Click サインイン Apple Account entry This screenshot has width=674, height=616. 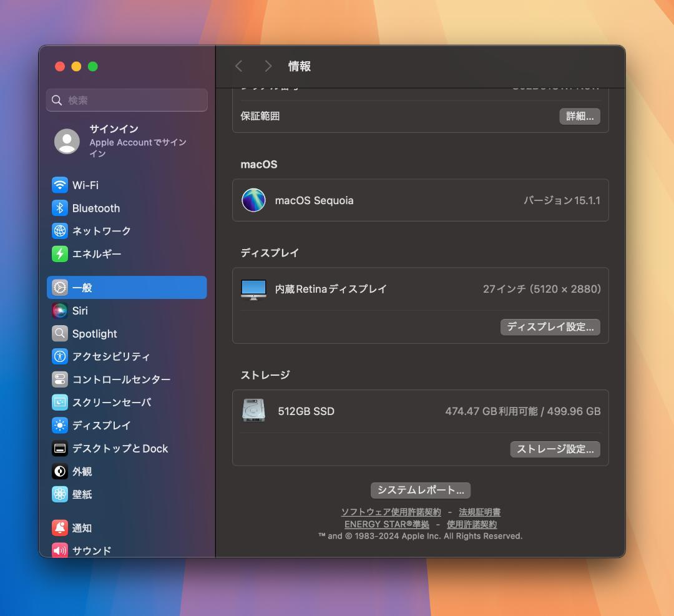tap(127, 141)
